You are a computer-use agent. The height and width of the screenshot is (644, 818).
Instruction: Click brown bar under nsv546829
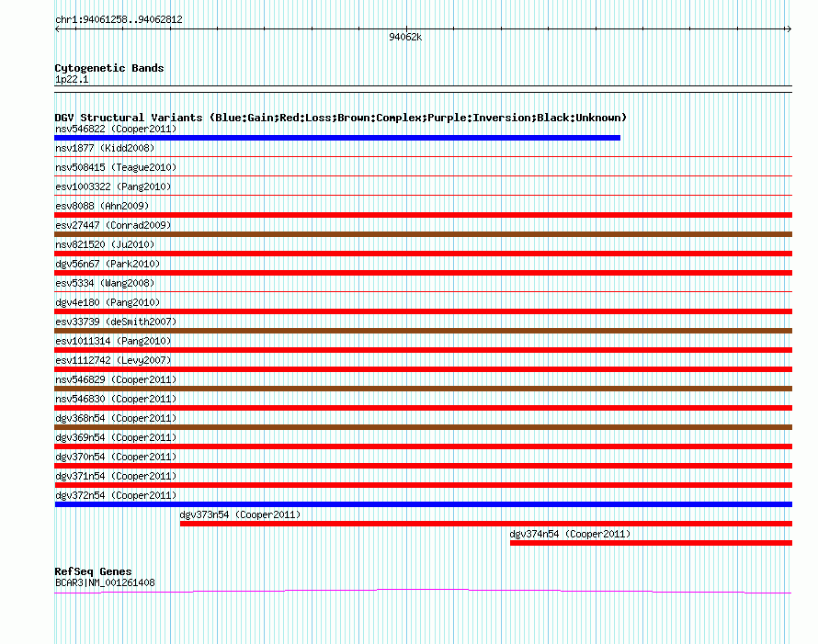pyautogui.click(x=424, y=389)
